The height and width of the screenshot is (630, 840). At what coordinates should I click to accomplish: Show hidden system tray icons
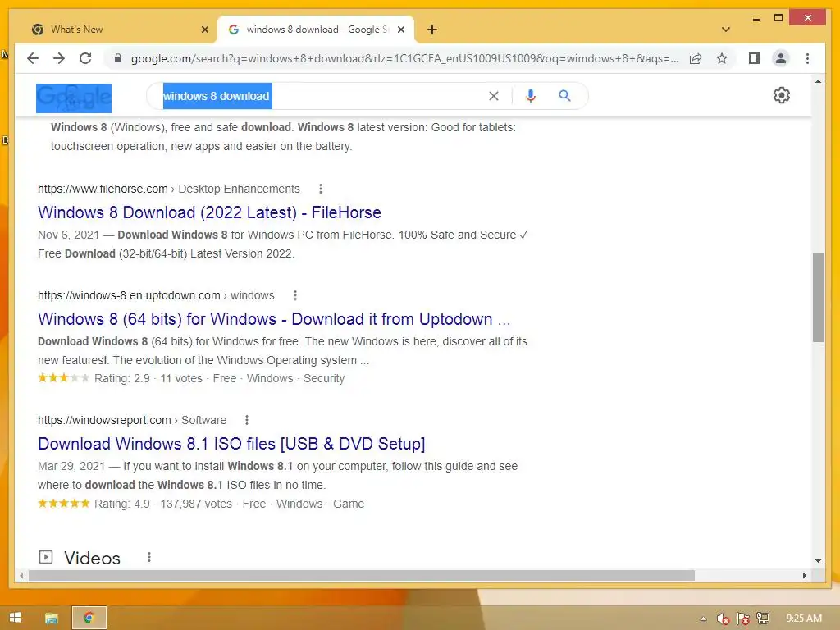[x=703, y=619]
